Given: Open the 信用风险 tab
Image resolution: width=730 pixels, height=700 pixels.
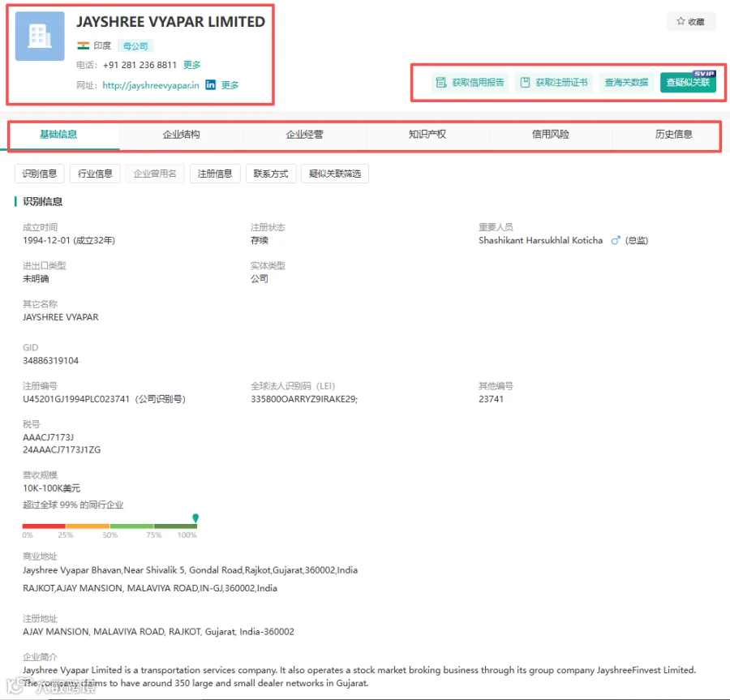Looking at the screenshot, I should coord(550,135).
